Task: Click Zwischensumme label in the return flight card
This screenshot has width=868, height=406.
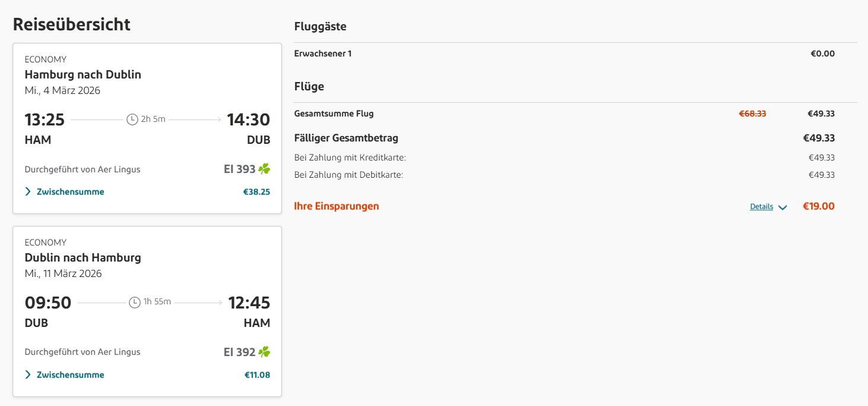Action: point(70,375)
